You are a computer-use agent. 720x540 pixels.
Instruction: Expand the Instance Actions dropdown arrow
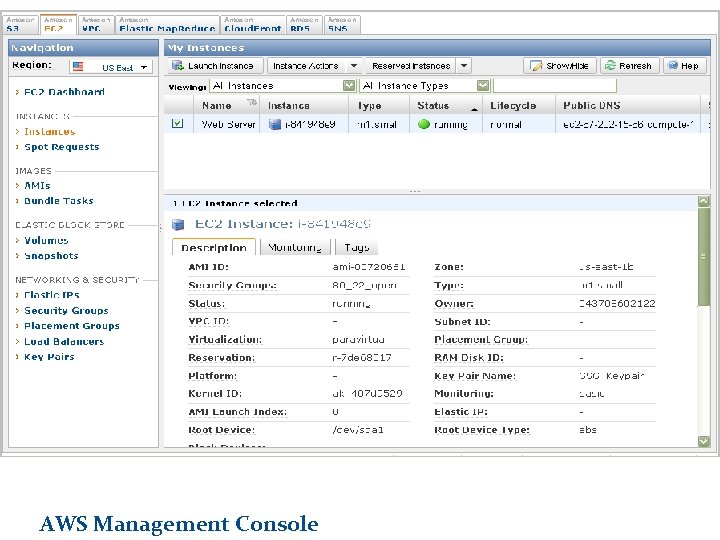[354, 66]
